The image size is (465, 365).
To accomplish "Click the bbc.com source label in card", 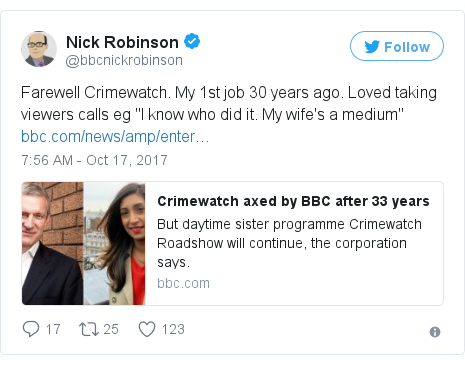I will coord(183,283).
